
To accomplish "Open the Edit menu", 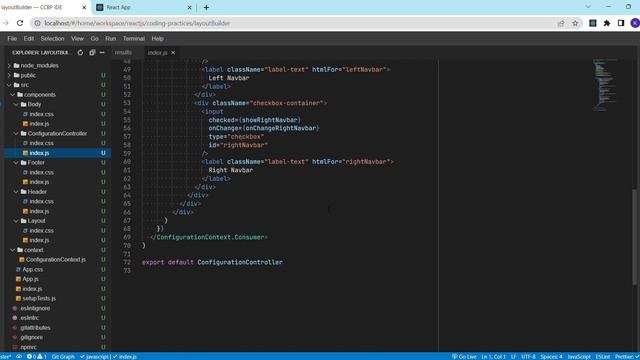I will tap(29, 38).
